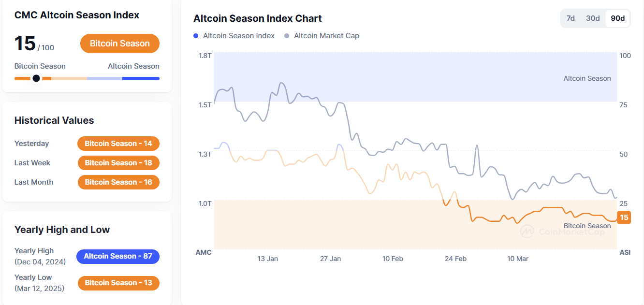Click the Altcoin Season shaded zone on chart
Screen dimensions: 644x305
[415, 77]
